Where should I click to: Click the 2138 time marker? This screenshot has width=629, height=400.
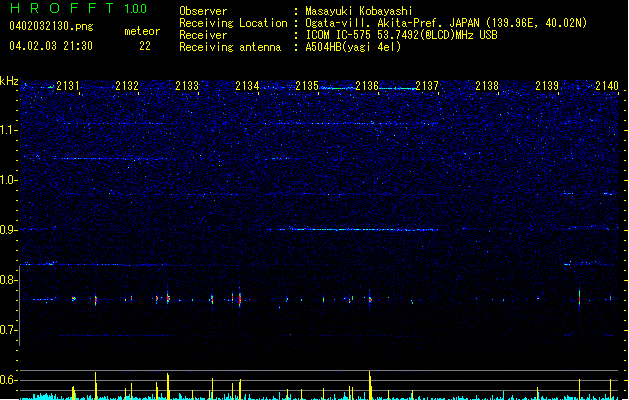click(x=487, y=85)
